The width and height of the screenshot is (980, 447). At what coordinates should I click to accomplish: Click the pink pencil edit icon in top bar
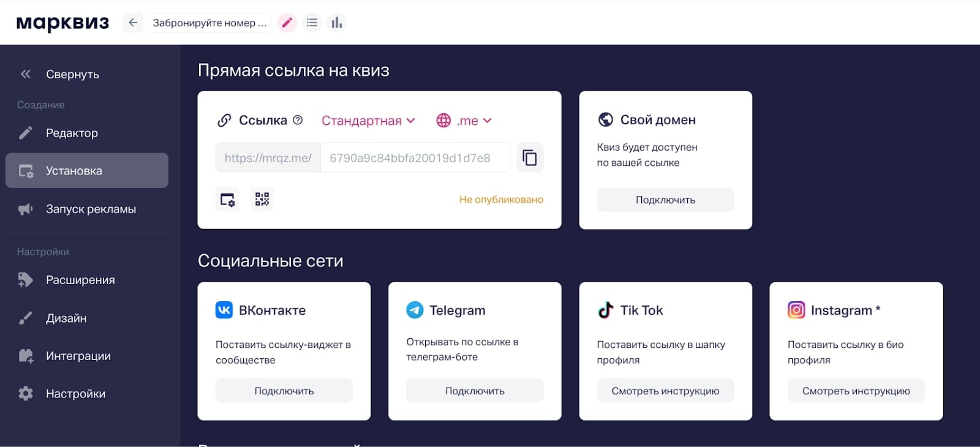coord(287,23)
